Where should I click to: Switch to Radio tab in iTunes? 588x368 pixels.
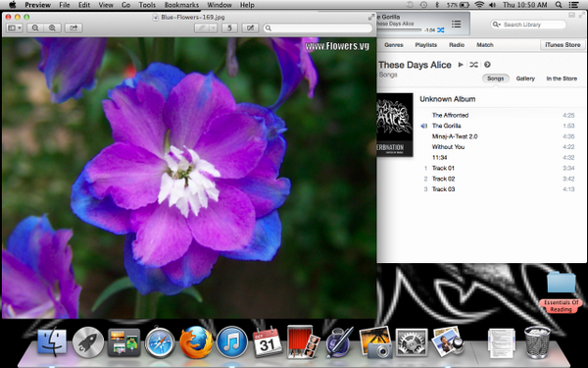click(457, 45)
